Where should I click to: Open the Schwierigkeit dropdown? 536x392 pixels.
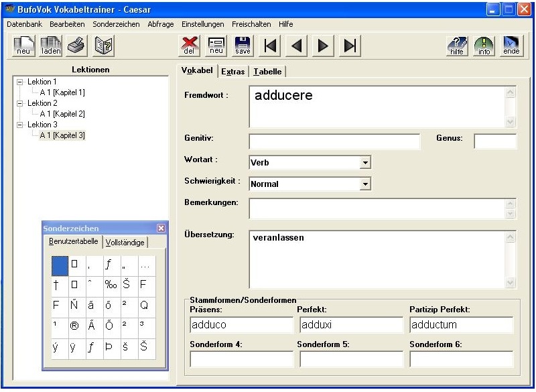365,184
